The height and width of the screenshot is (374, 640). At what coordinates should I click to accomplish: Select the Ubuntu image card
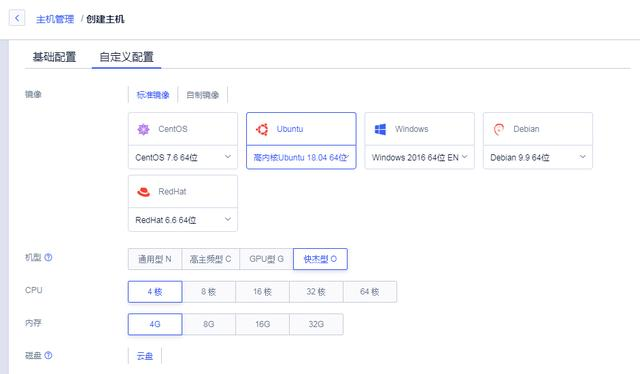[x=301, y=129]
